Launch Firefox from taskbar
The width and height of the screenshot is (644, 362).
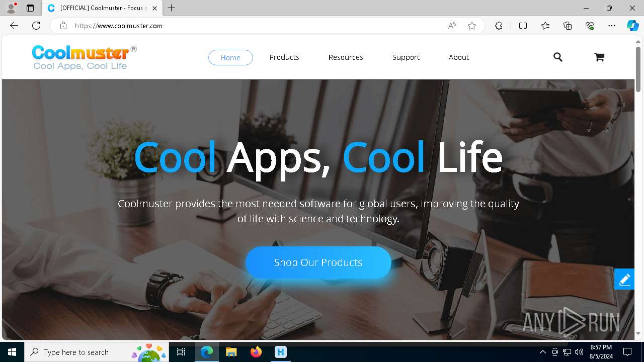click(x=256, y=352)
